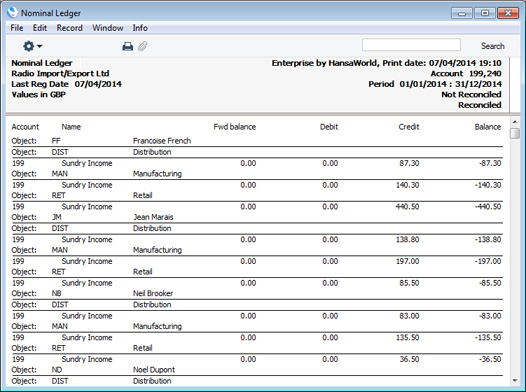Click the NB object code
Screen dimensions: 526x392
click(56, 293)
